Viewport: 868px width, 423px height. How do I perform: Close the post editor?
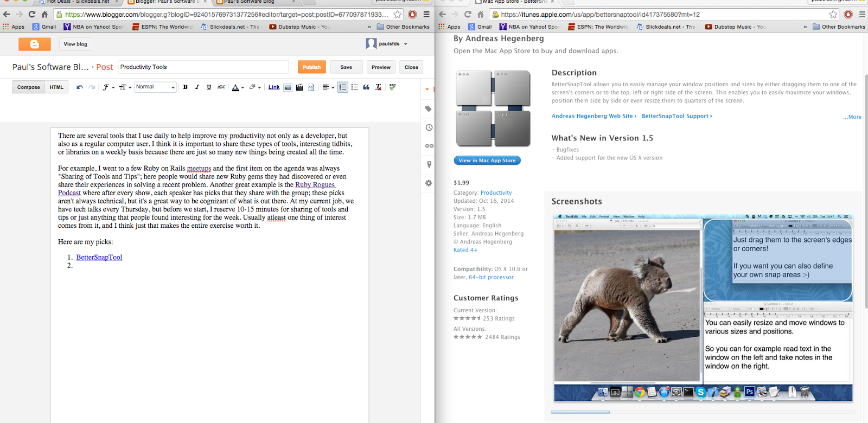pos(411,67)
